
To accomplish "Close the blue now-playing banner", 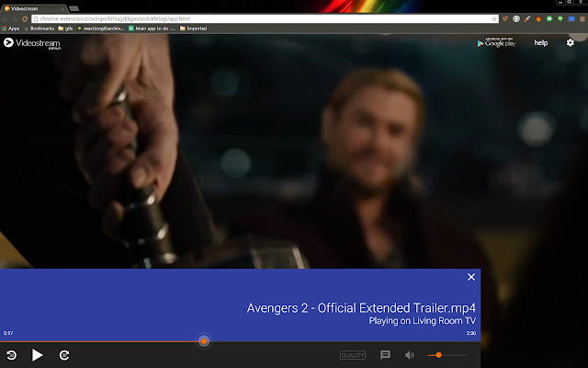I will tap(471, 277).
